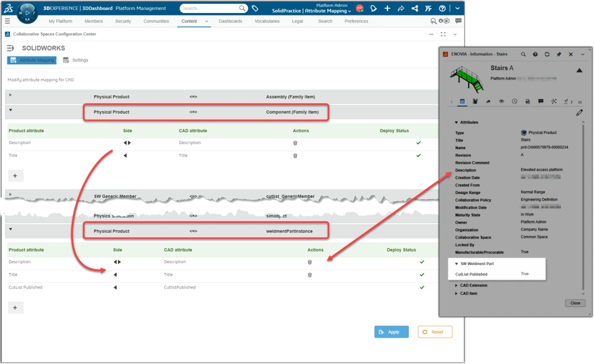This screenshot has height=364, width=594.
Task: Switch to the Settings view
Action: coord(75,60)
